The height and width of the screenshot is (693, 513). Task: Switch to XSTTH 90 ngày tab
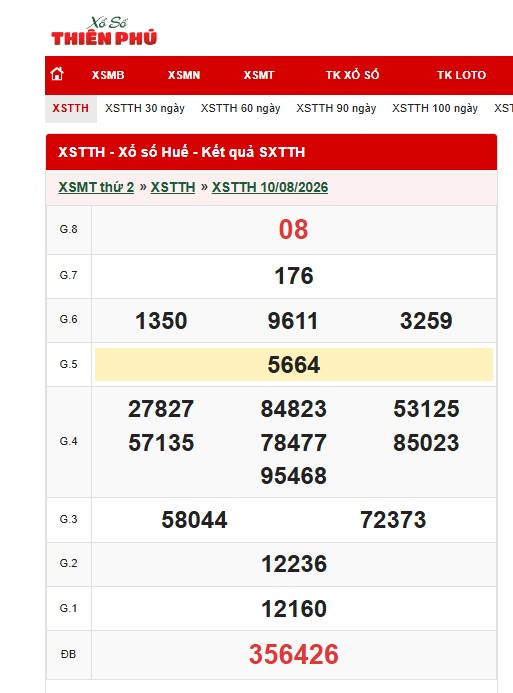pyautogui.click(x=336, y=108)
